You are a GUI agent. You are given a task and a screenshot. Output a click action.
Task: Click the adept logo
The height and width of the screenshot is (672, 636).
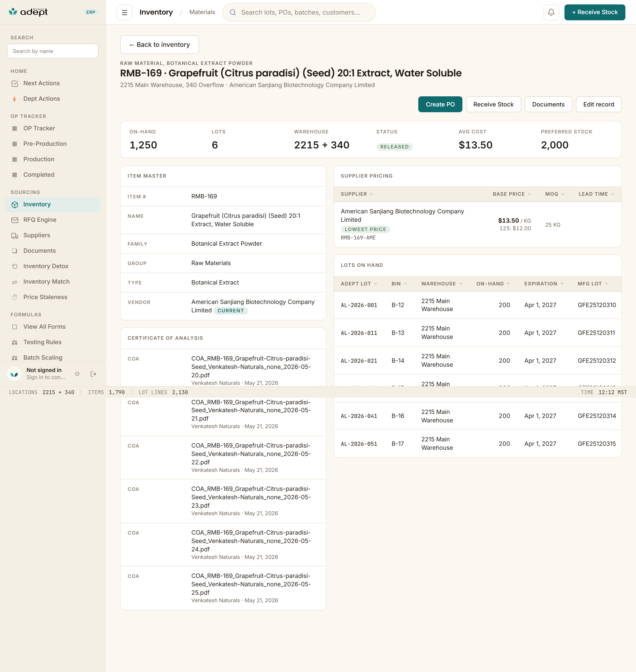[28, 12]
